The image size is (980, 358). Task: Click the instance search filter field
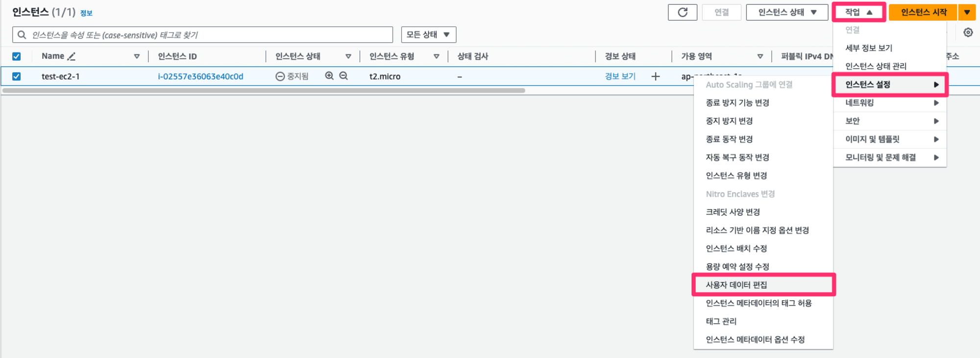(202, 35)
